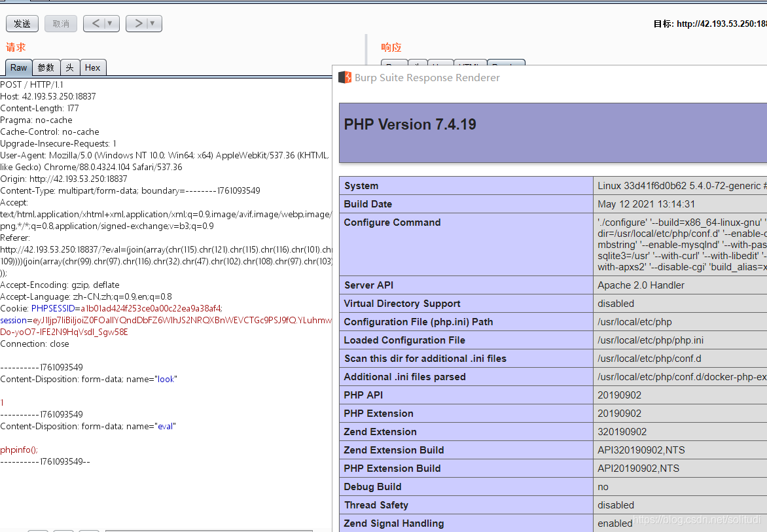Click the 'Zend Signal Handling' row label
767x532 pixels.
coord(394,523)
